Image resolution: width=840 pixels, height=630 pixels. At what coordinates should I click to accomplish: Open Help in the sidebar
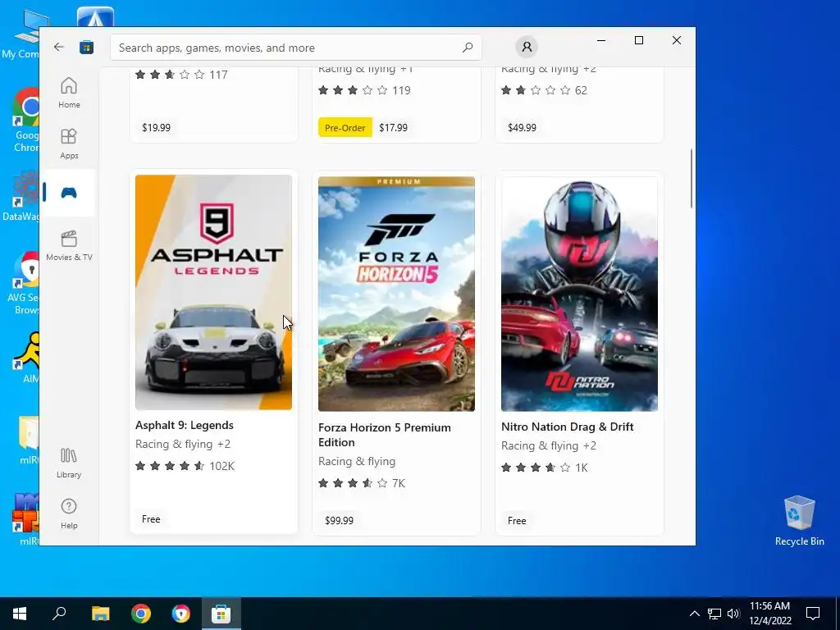pos(69,514)
